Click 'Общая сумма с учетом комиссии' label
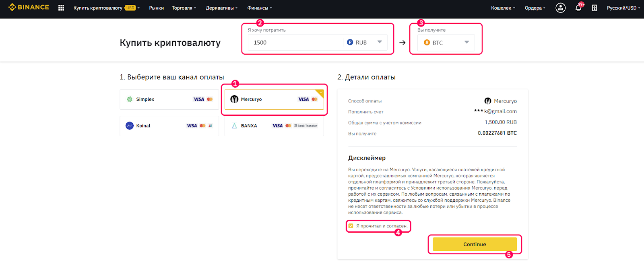This screenshot has height=270, width=644. (384, 123)
